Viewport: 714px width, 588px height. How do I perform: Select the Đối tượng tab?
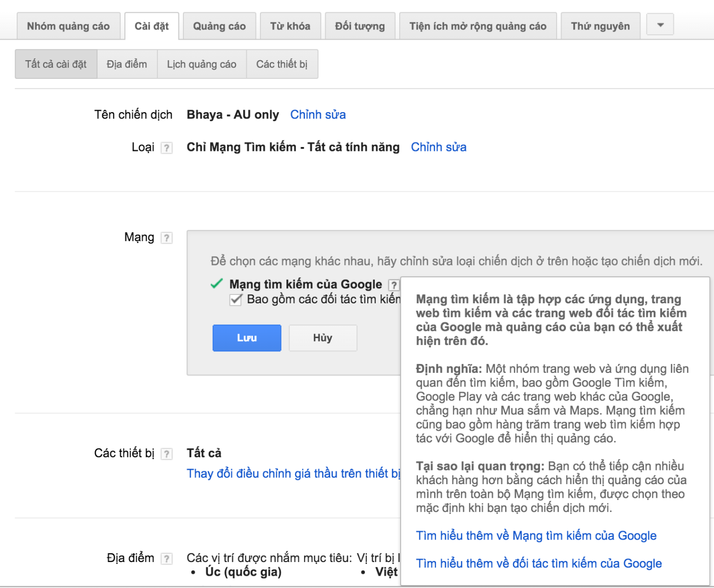coord(360,25)
